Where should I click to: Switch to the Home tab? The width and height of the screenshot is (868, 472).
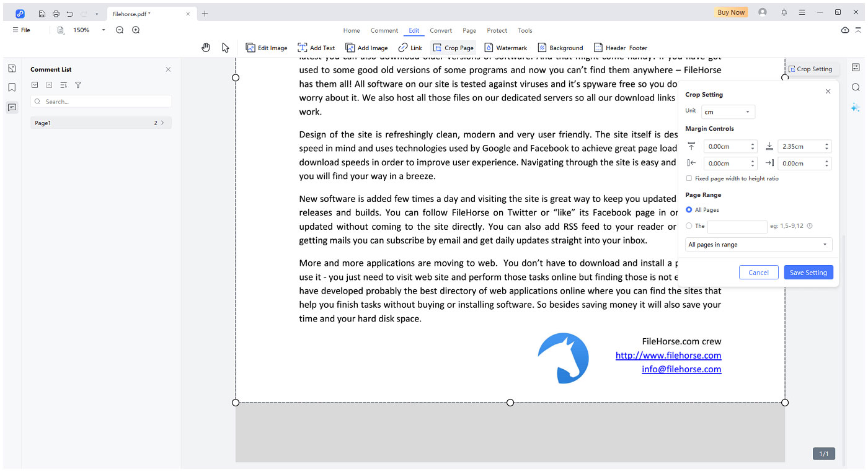click(x=352, y=30)
